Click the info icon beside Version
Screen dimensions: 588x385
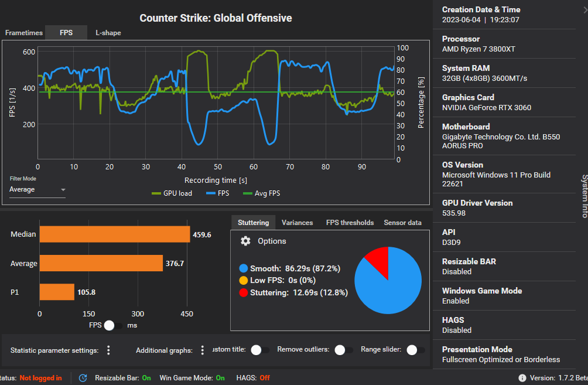click(522, 378)
